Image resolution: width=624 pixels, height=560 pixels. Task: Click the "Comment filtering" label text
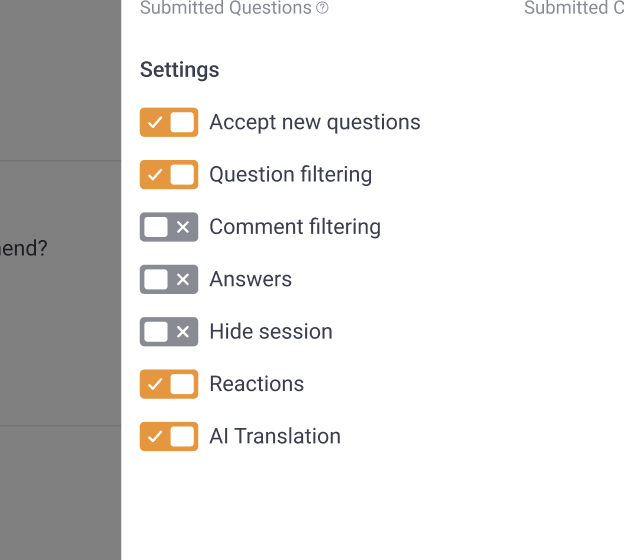tap(294, 227)
